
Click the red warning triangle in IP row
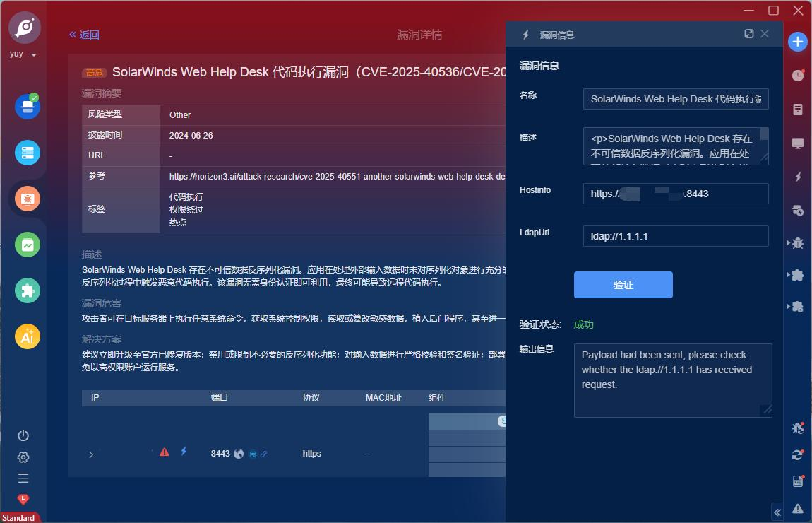pyautogui.click(x=165, y=452)
